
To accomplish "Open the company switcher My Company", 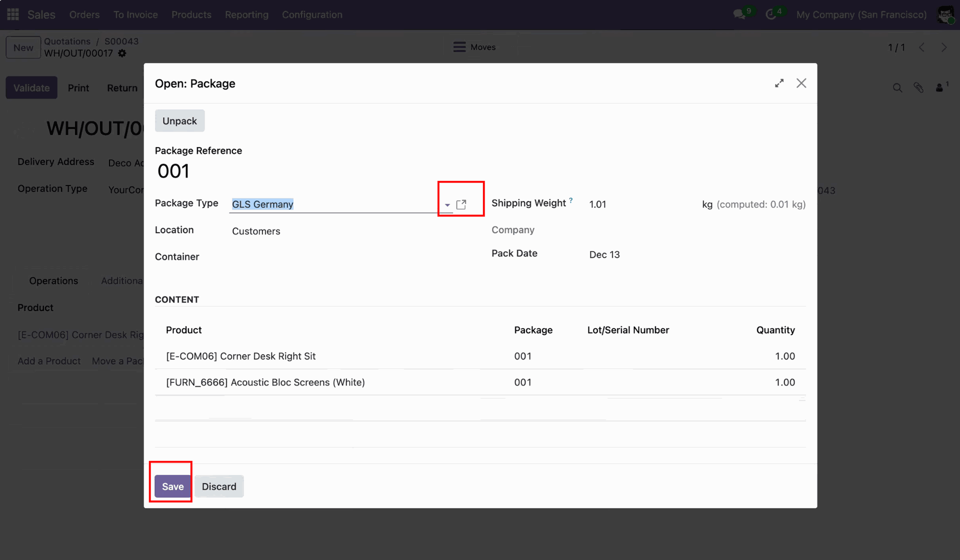I will [x=861, y=14].
